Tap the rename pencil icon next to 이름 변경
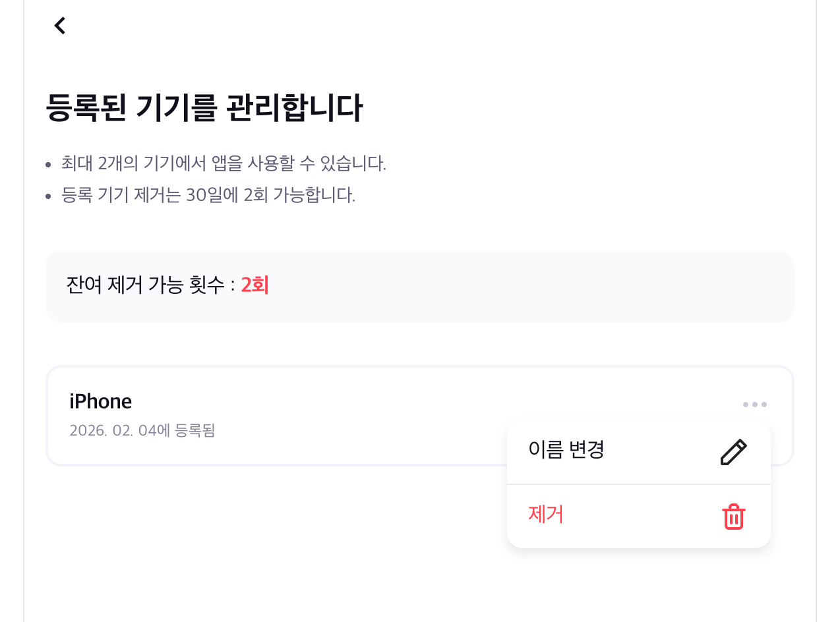This screenshot has width=840, height=622. point(734,451)
